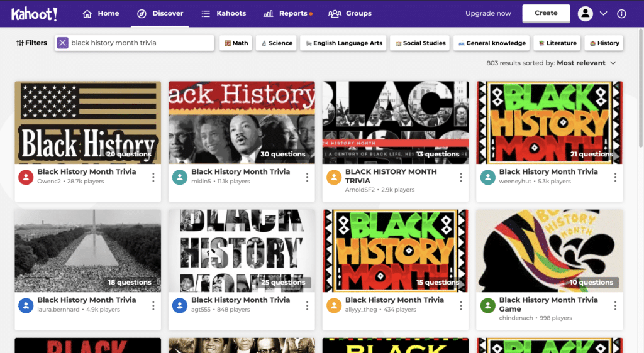Open more options for chindenach kahoot
Viewport: 644px width, 353px height.
pos(615,305)
